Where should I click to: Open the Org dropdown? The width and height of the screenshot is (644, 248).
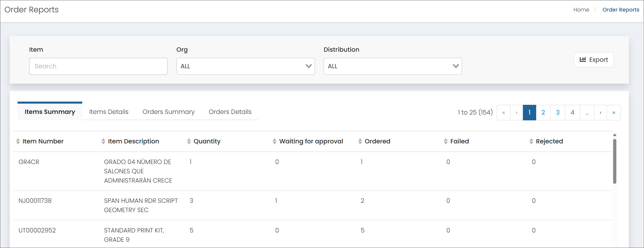pyautogui.click(x=245, y=66)
